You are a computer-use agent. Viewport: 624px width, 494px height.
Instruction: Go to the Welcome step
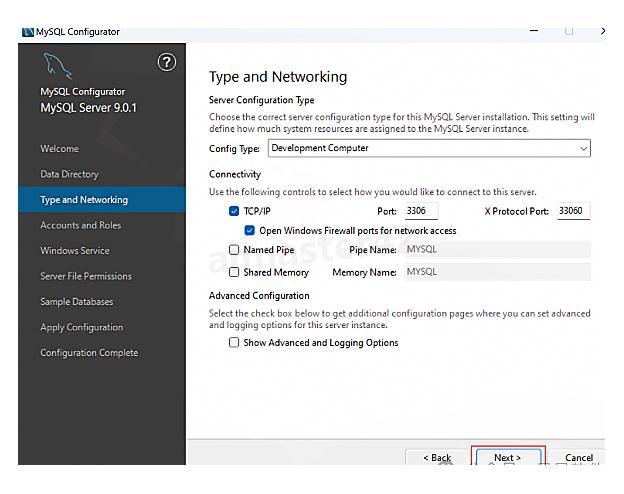(59, 149)
